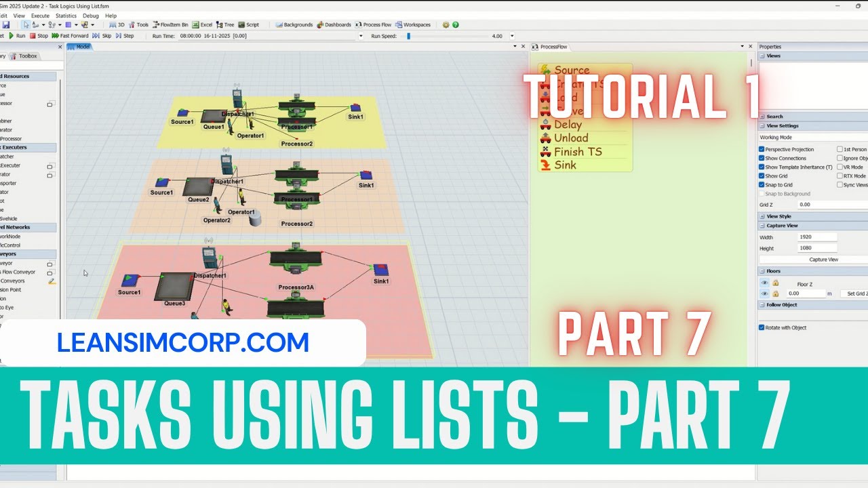Open the Tools toolbar menu
The height and width of the screenshot is (488, 868).
tap(138, 24)
